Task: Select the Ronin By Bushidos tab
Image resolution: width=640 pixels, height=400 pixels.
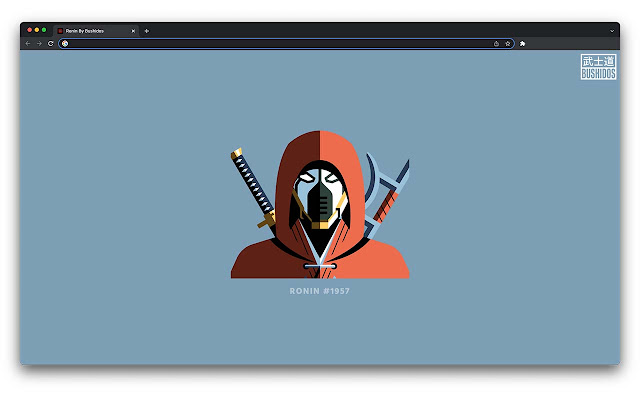Action: pyautogui.click(x=96, y=31)
